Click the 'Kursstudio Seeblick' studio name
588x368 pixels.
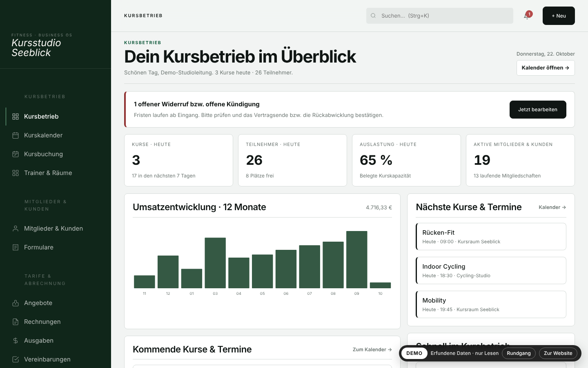pos(36,48)
